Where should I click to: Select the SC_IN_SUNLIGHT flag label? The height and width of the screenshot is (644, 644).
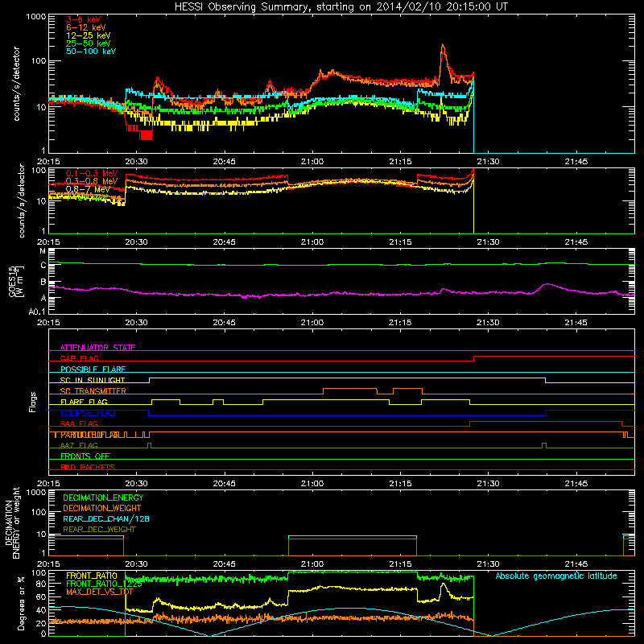[93, 380]
